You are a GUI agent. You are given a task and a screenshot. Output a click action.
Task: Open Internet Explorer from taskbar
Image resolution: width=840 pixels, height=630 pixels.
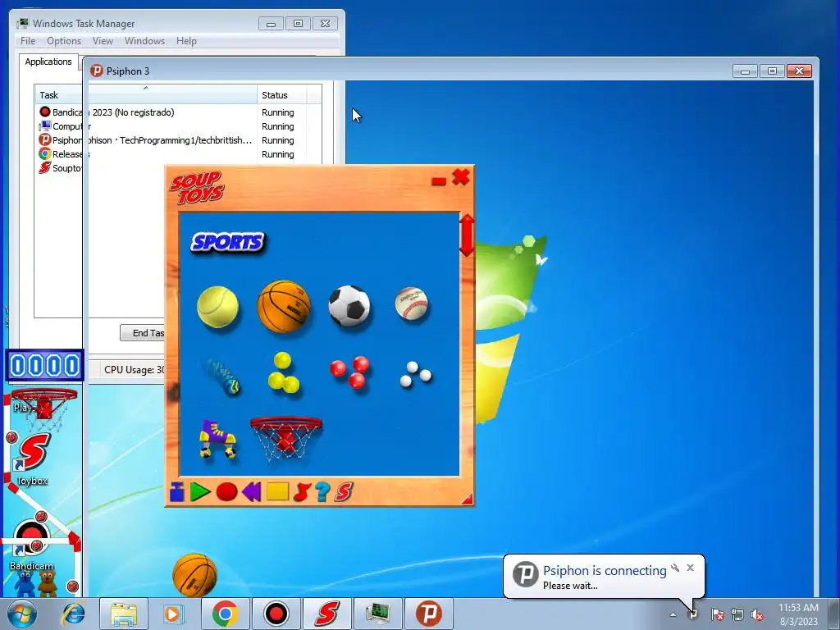73,614
